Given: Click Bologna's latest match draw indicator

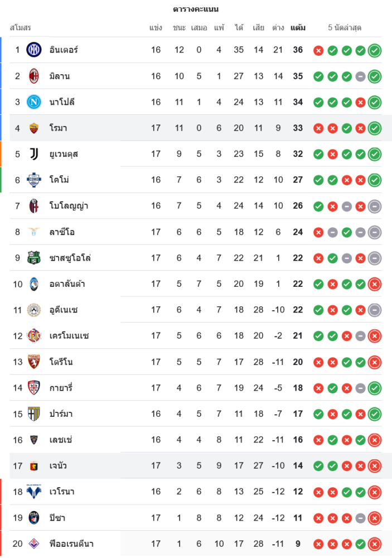Looking at the screenshot, I should click(x=375, y=206).
